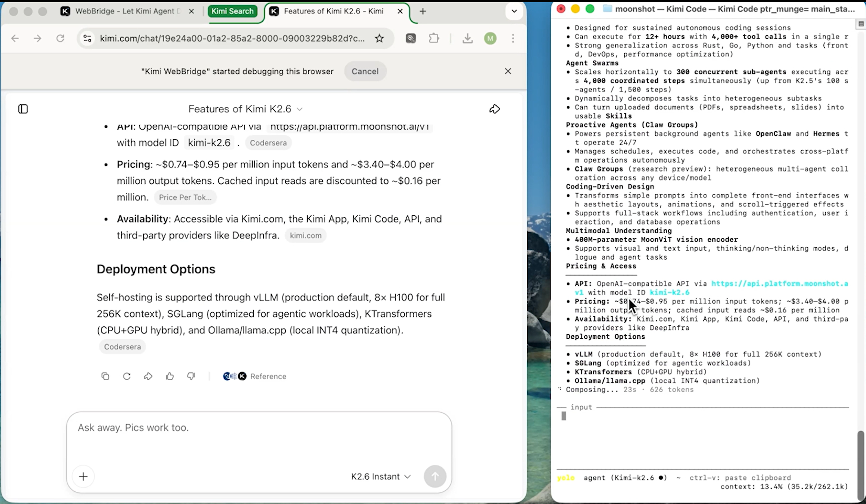Click the kimi.com URL address bar
The width and height of the screenshot is (866, 504).
(232, 38)
